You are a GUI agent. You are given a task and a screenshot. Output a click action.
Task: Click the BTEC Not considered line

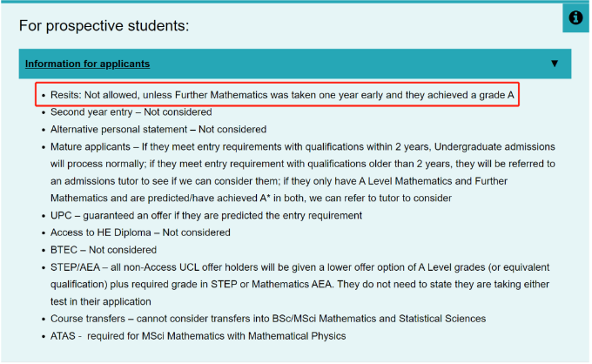[104, 250]
